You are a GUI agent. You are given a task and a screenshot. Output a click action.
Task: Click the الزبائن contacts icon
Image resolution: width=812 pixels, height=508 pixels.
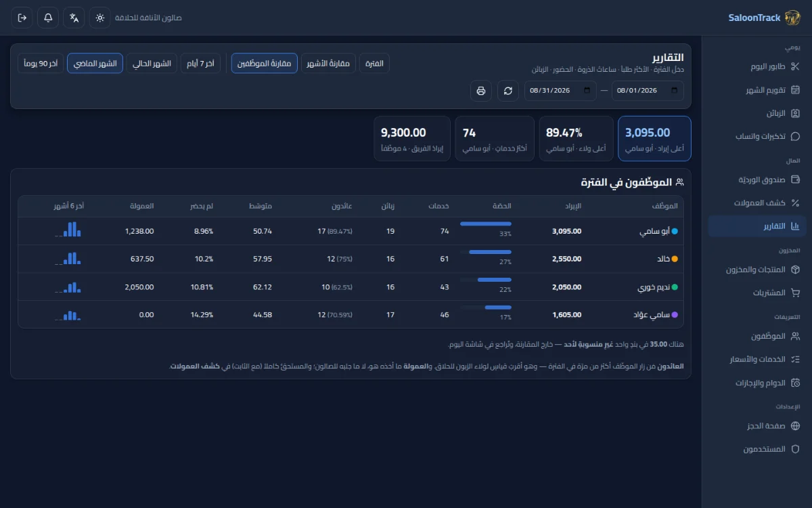[x=795, y=113]
